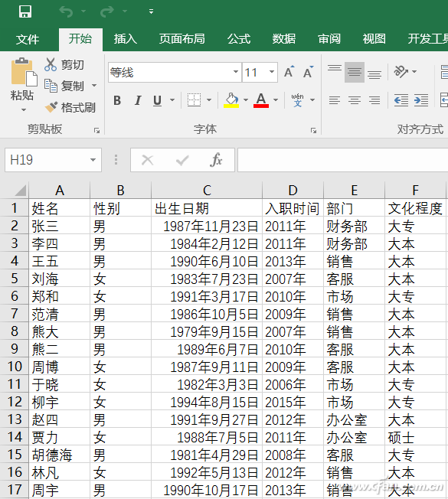Click the 粘贴 paste button

(x=22, y=84)
